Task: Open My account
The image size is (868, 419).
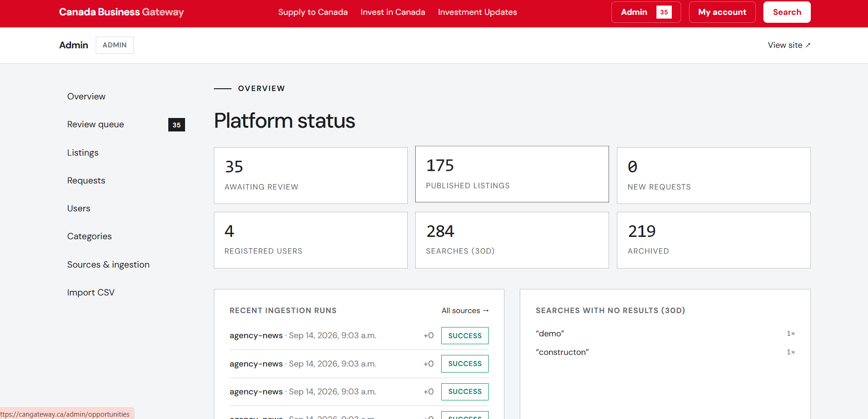Action: tap(722, 12)
